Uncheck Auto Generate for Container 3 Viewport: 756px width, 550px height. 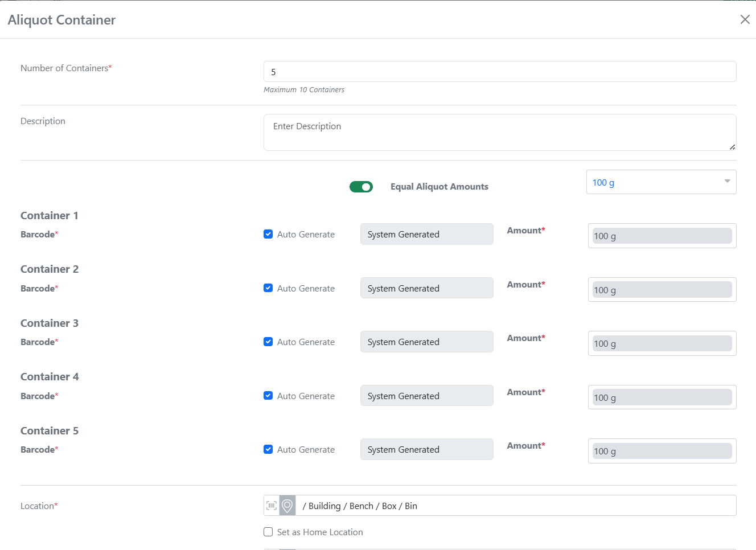pyautogui.click(x=268, y=342)
